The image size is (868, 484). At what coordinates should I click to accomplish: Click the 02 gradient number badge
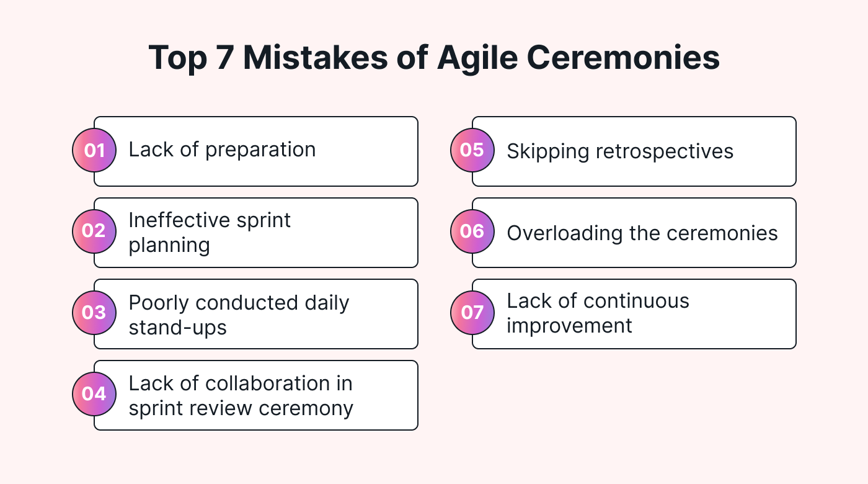pos(94,231)
